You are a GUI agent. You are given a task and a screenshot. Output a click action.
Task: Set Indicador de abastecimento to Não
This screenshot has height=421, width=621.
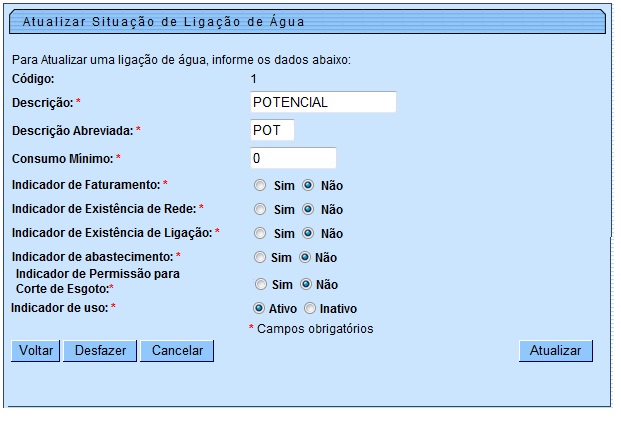(x=306, y=257)
